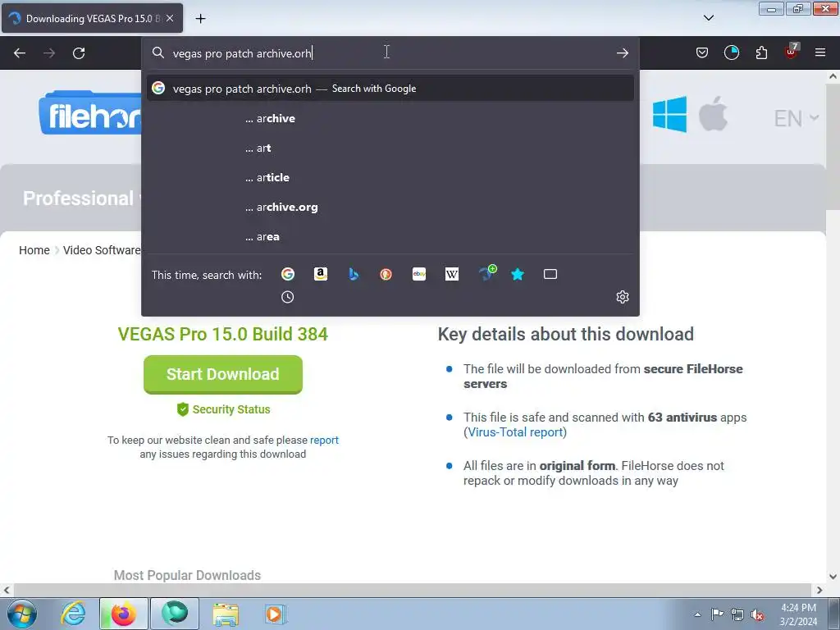Search open tabs with the tab icon
The width and height of the screenshot is (840, 630).
click(550, 274)
